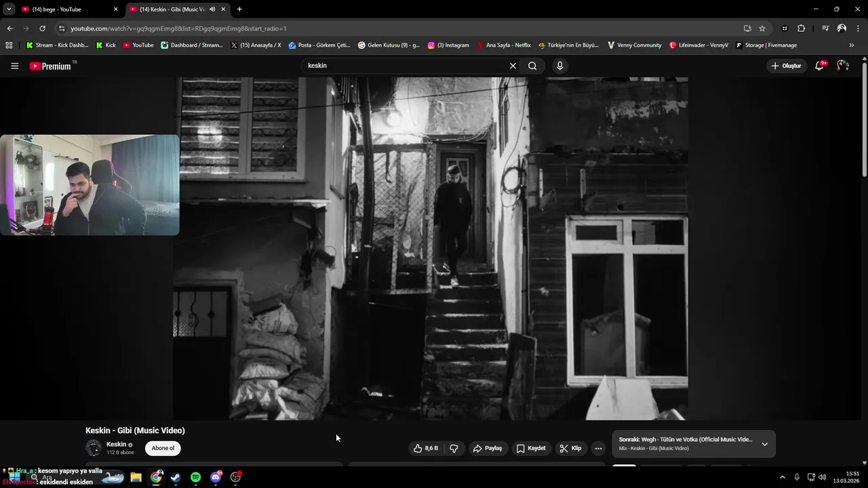
Task: Bookmark this page with star icon
Action: coord(762,28)
